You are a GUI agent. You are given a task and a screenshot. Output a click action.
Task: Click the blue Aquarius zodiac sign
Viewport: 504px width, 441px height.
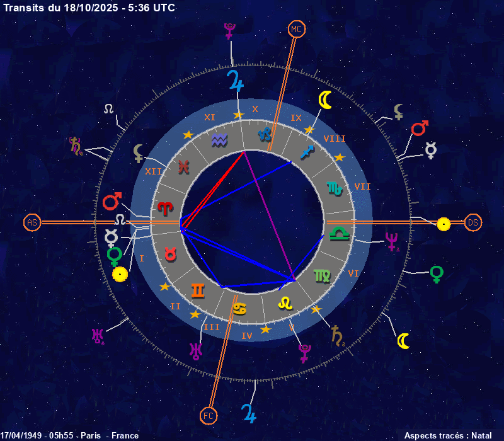[x=220, y=138]
